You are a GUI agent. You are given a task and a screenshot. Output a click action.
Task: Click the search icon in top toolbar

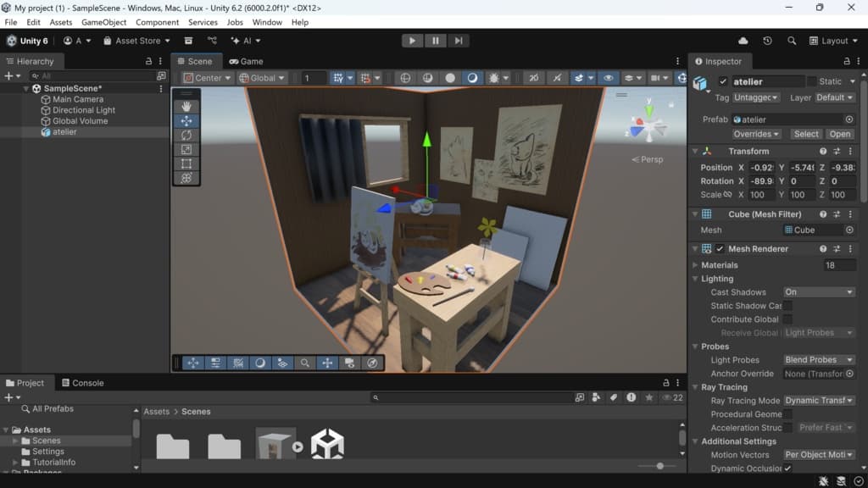point(792,41)
